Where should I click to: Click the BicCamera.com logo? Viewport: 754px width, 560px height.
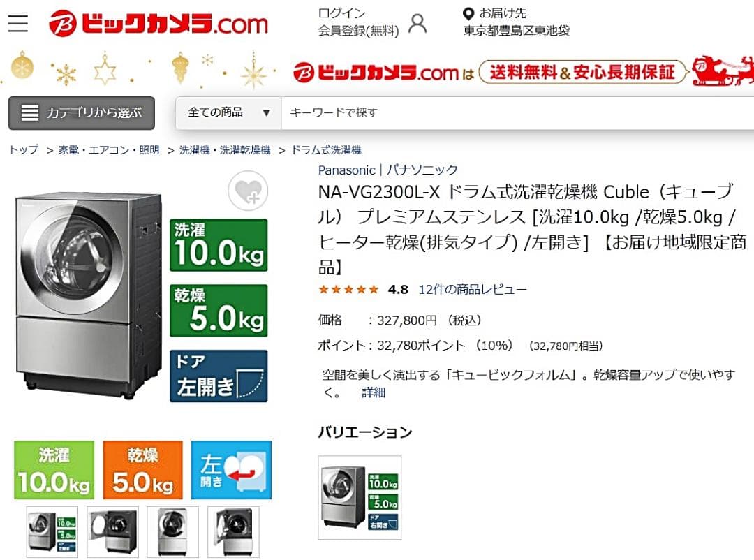pos(158,22)
